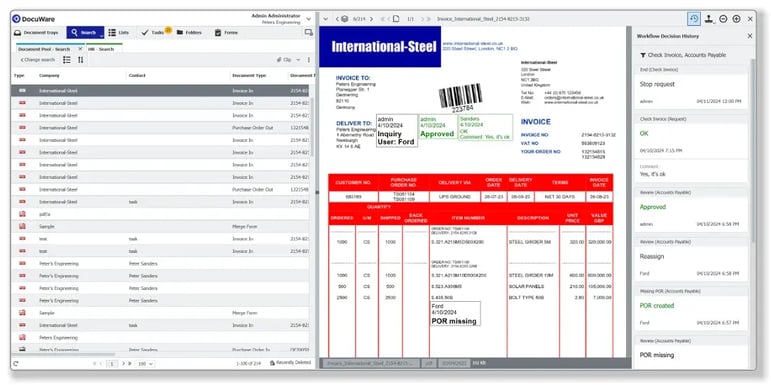Screen dimensions: 771x385
Task: Go to next document in viewer
Action: 371,19
